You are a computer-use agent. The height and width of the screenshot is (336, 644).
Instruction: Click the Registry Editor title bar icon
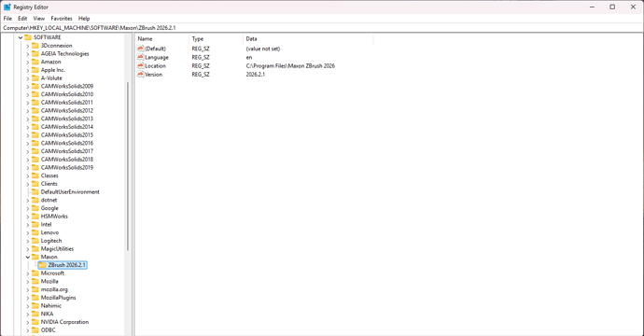coord(7,7)
